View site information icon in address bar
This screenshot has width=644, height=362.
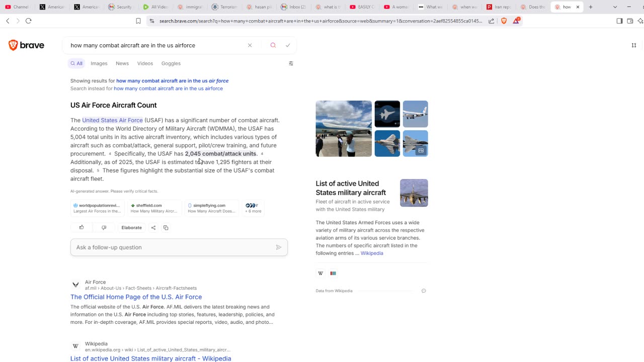click(x=151, y=21)
